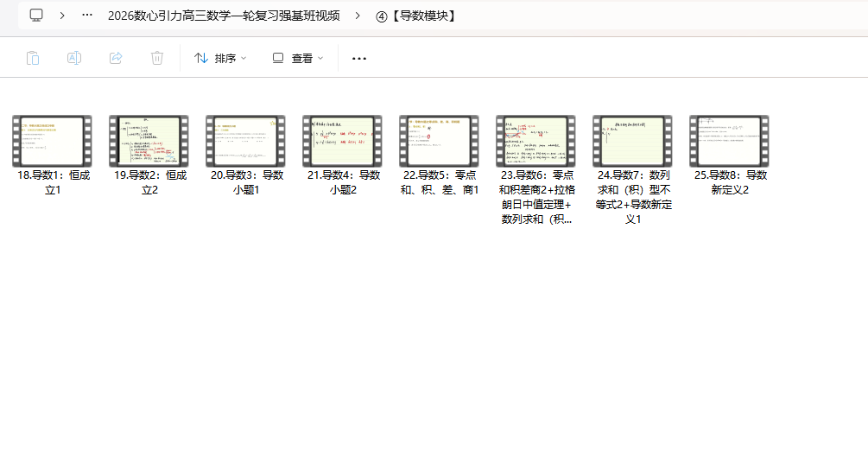
Task: Open the three-dot more options menu
Action: tap(359, 58)
